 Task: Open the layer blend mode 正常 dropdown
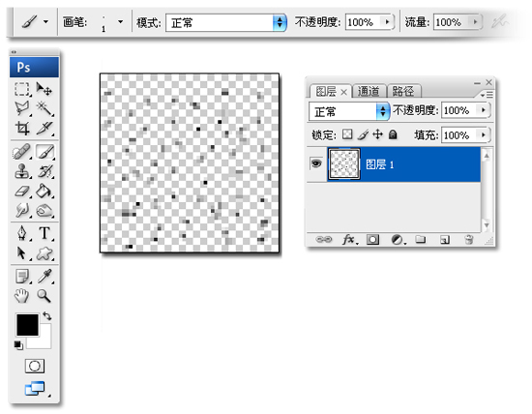tap(349, 111)
